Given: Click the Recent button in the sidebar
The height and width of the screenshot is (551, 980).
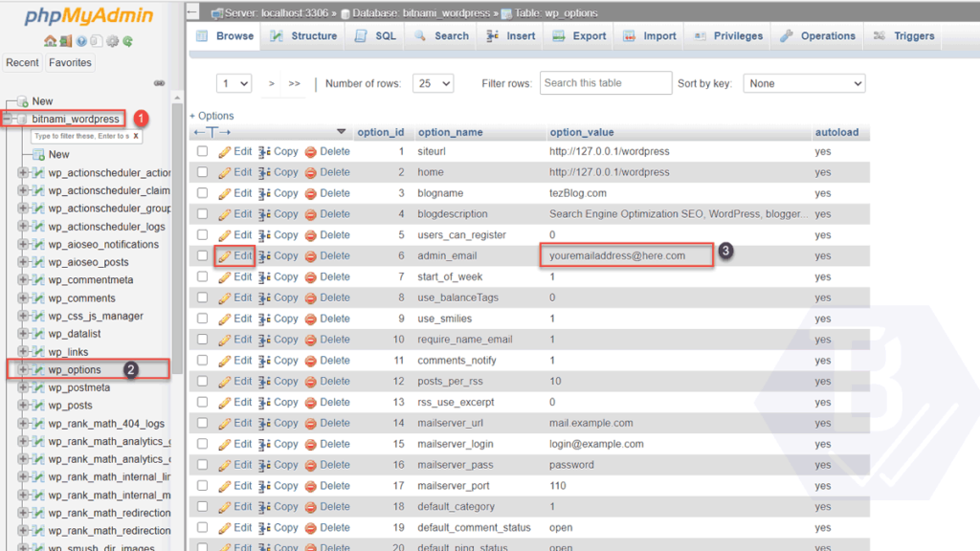Looking at the screenshot, I should point(22,62).
